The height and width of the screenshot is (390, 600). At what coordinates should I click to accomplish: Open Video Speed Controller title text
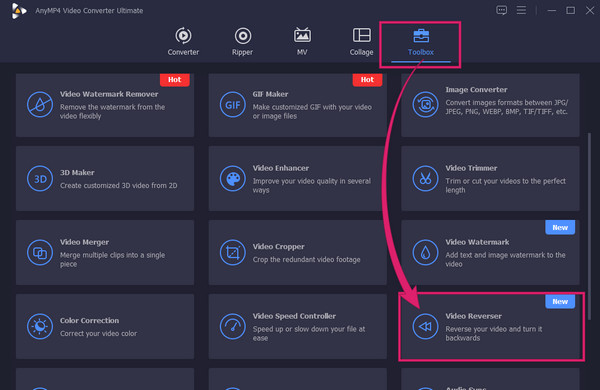pos(294,316)
